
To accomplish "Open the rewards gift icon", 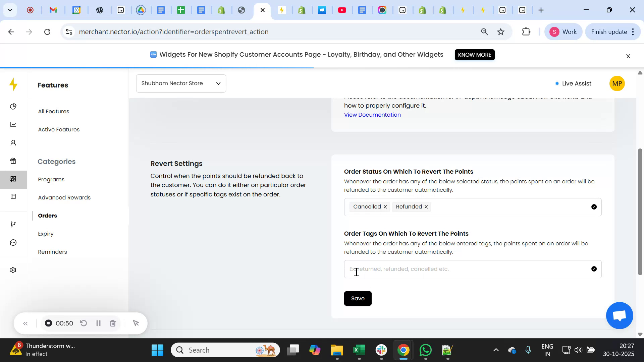I will [13, 161].
